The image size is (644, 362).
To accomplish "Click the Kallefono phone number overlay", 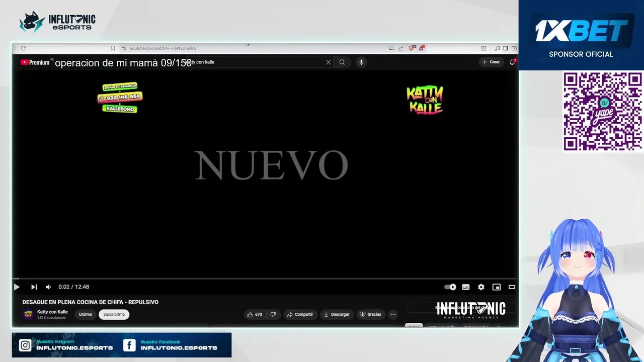I will [x=120, y=98].
